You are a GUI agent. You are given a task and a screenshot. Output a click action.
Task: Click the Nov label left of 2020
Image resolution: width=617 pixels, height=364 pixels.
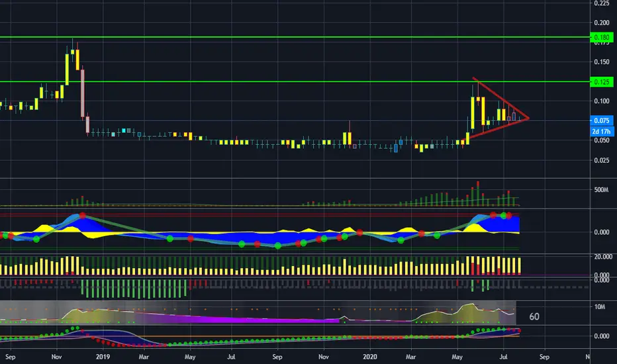(x=324, y=357)
